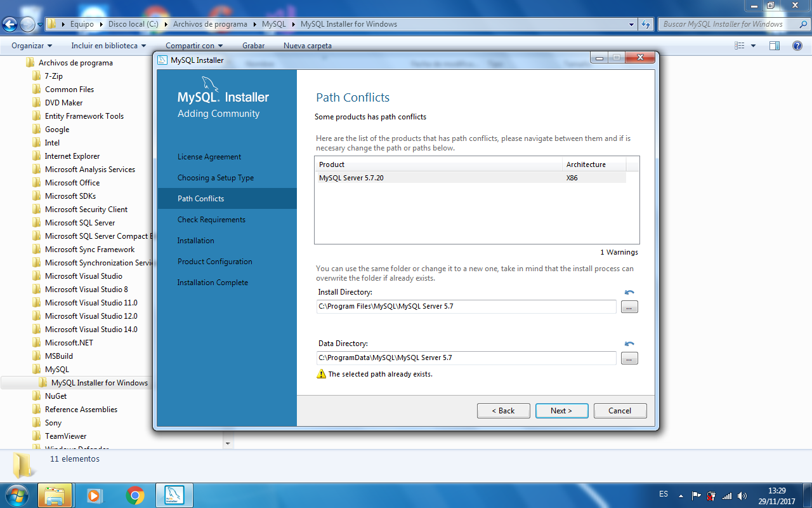The width and height of the screenshot is (812, 508).
Task: Open Explorer help icon
Action: [797, 46]
